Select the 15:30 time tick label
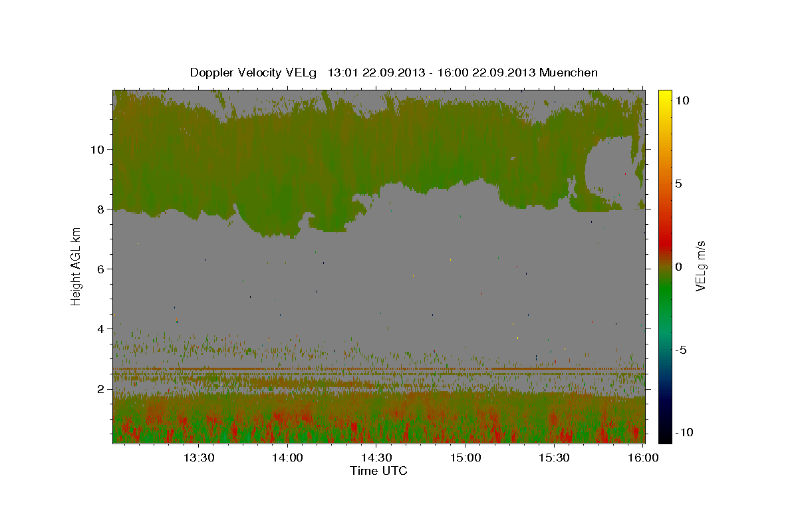The height and width of the screenshot is (532, 798). [554, 458]
